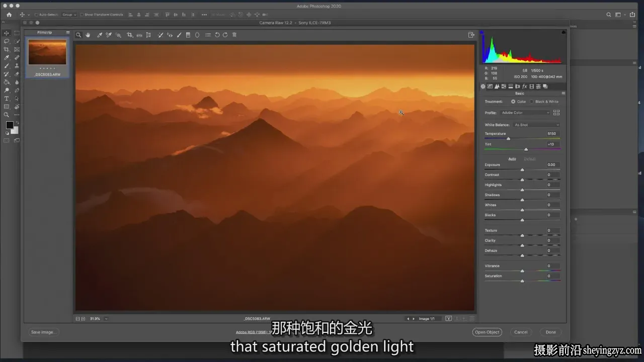644x362 pixels.
Task: Select the Crop tool in Camera Raw
Action: pyautogui.click(x=130, y=35)
